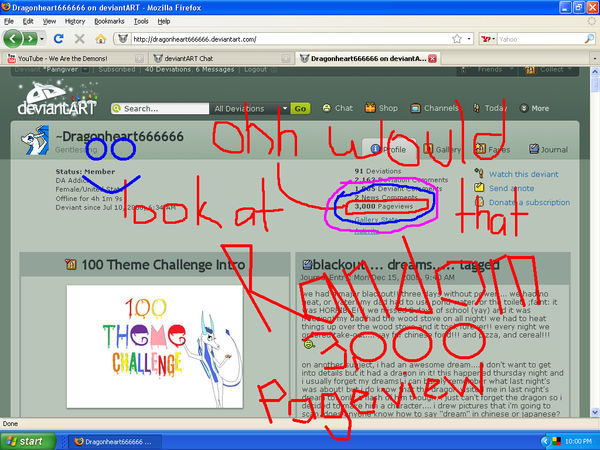Image resolution: width=600 pixels, height=450 pixels.
Task: Click Dragonheart666666 taskbar button
Action: coord(114,442)
